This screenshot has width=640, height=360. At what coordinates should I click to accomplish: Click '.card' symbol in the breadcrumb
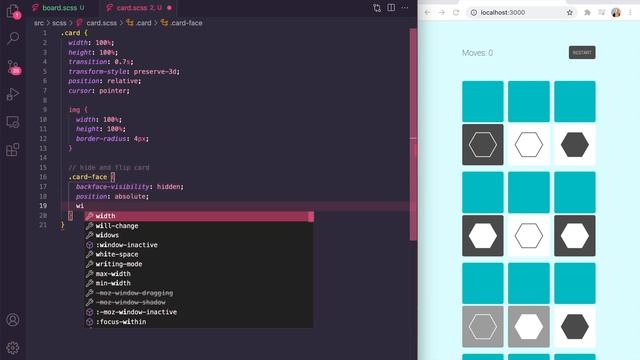[x=143, y=23]
